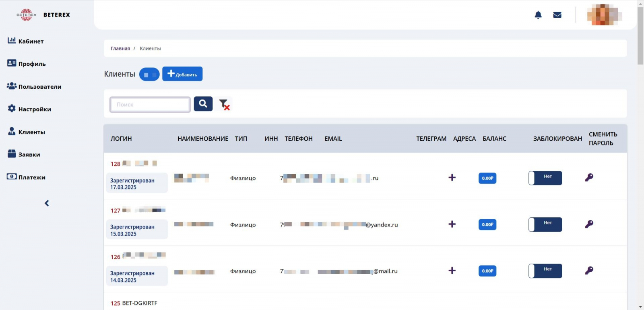The image size is (644, 310).
Task: Click the client count badge beside Клиенты
Action: pyautogui.click(x=149, y=74)
